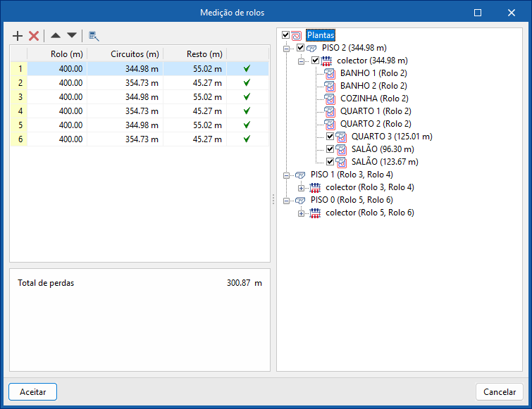Collapse the PISO 2 tree node
Image resolution: width=532 pixels, height=409 pixels.
pyautogui.click(x=286, y=49)
